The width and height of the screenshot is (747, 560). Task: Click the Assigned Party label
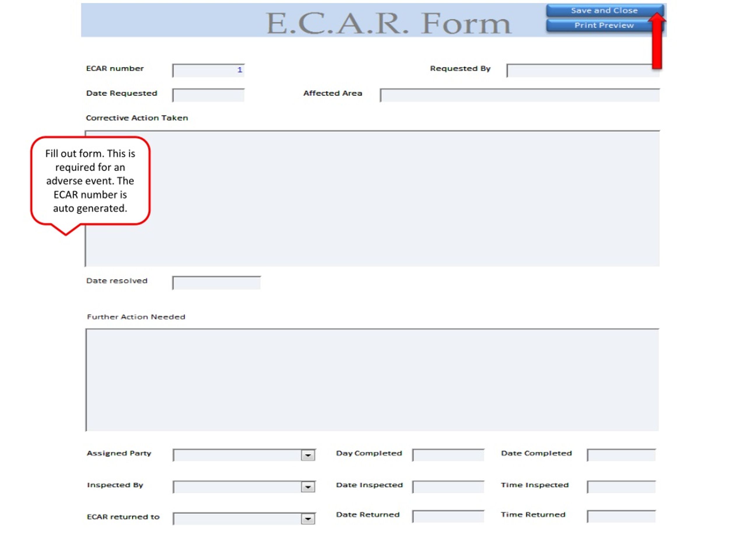tap(119, 453)
